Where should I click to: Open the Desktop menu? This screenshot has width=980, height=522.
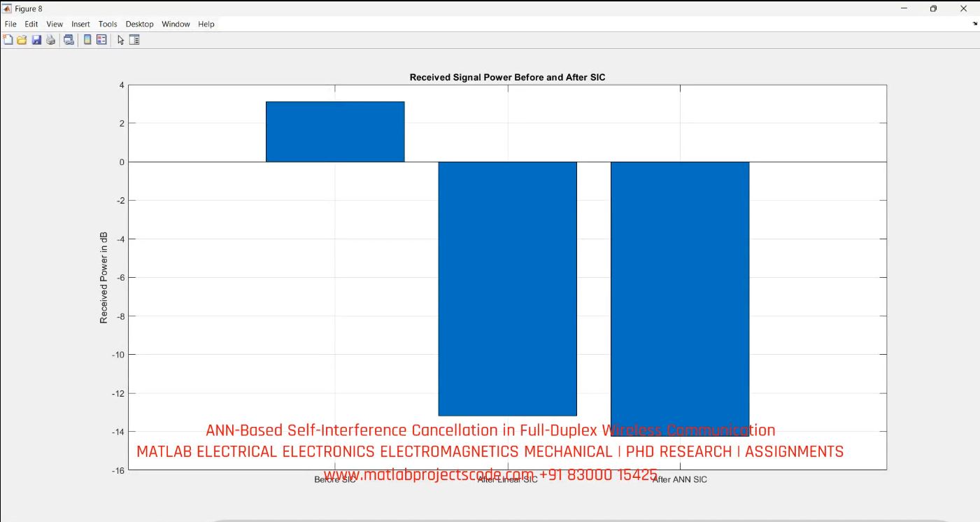140,24
